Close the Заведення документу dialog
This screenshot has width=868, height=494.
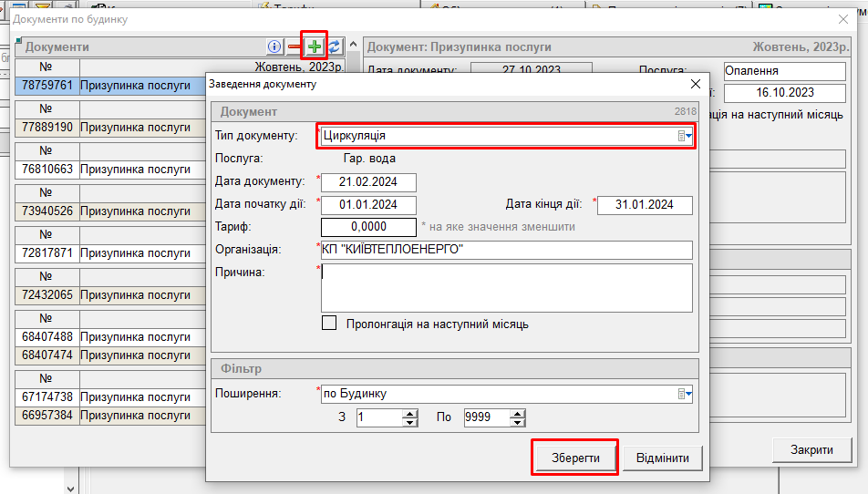696,84
